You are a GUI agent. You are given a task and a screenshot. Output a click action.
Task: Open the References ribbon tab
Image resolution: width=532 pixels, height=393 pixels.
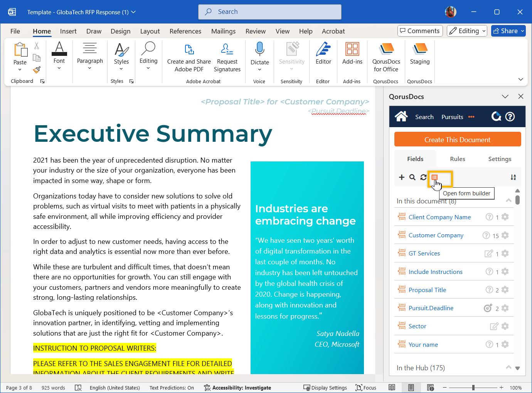pos(185,31)
